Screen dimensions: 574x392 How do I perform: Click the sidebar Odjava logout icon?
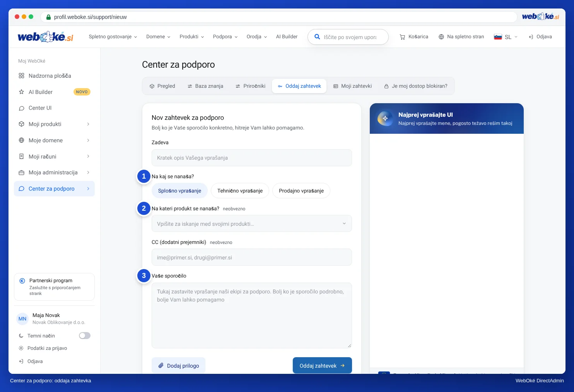pos(21,361)
